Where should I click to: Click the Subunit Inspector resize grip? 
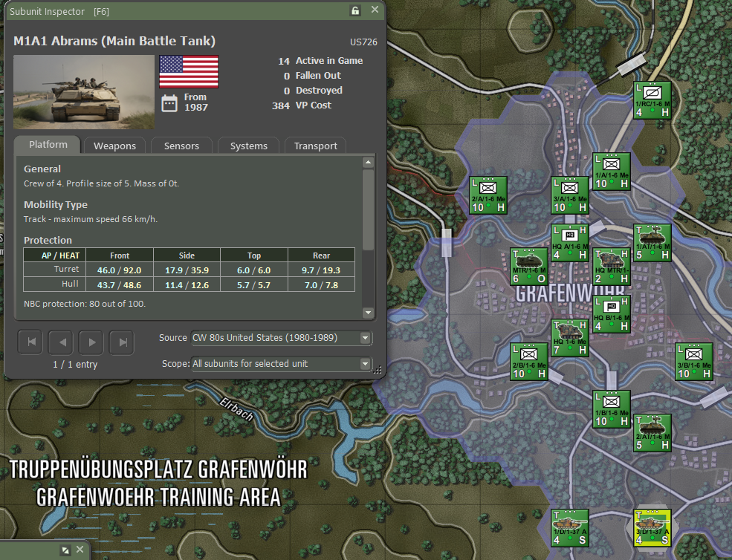pos(378,370)
